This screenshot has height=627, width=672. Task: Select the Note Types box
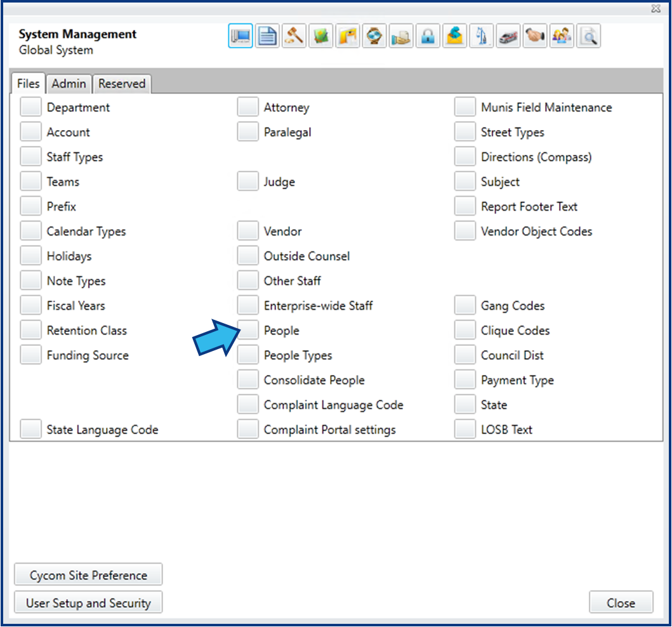point(31,280)
